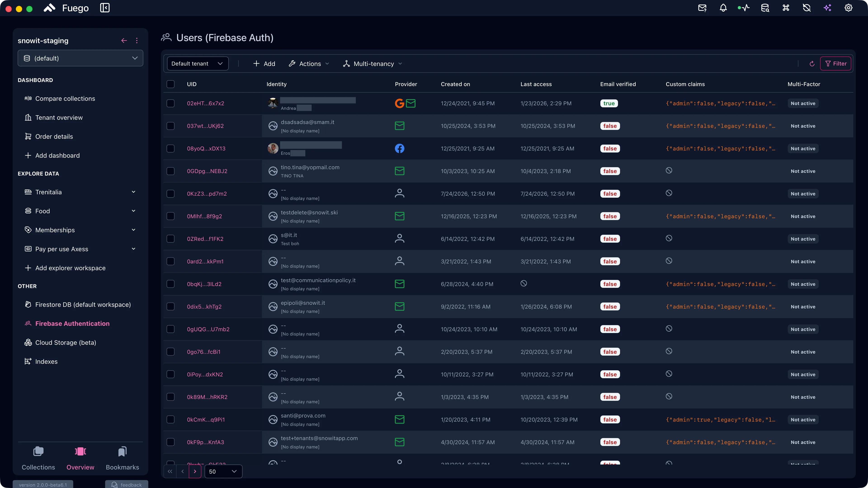Open the database search icon
The height and width of the screenshot is (488, 868).
point(765,8)
